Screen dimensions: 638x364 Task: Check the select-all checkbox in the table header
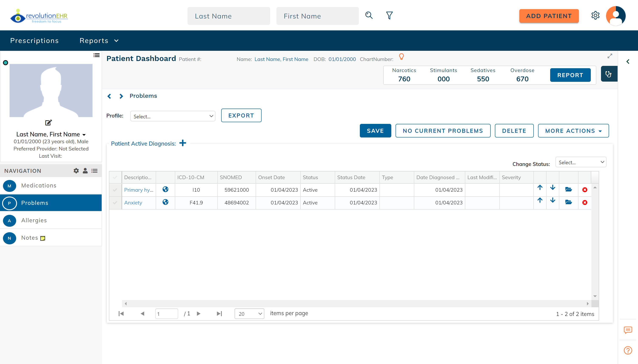pos(115,177)
